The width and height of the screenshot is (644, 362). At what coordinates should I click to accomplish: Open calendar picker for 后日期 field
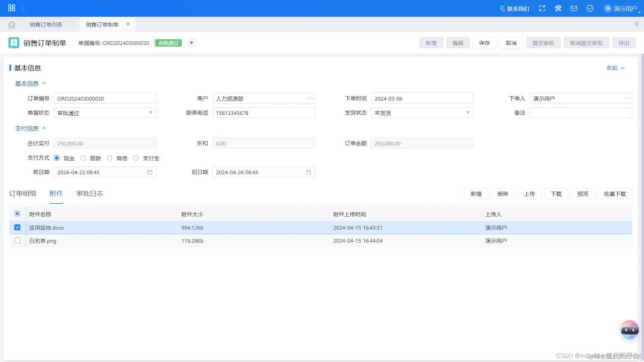(x=309, y=172)
